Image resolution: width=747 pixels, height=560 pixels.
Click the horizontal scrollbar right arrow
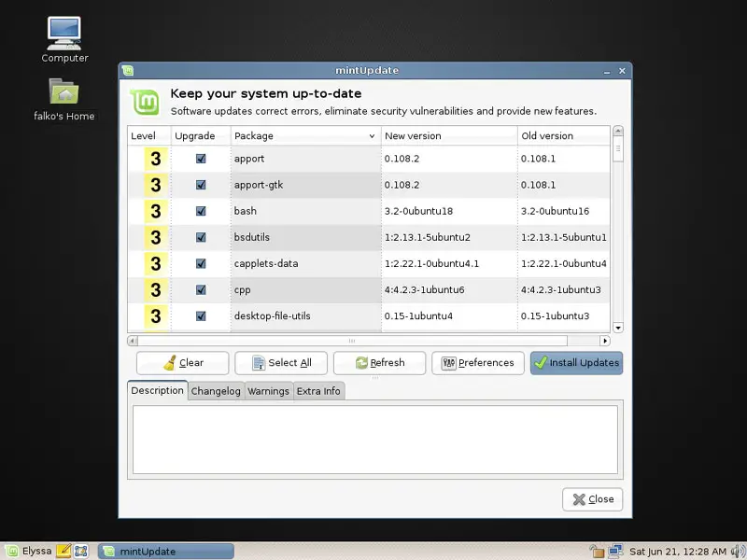pyautogui.click(x=604, y=341)
